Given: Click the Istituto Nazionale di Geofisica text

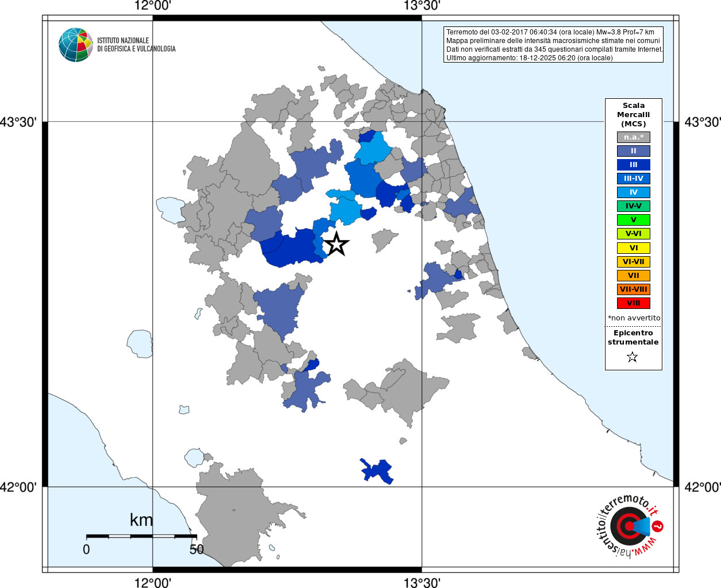Looking at the screenshot, I should (136, 45).
